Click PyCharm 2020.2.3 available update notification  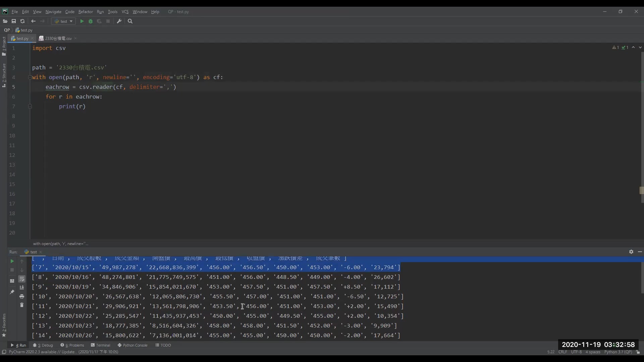click(63, 352)
